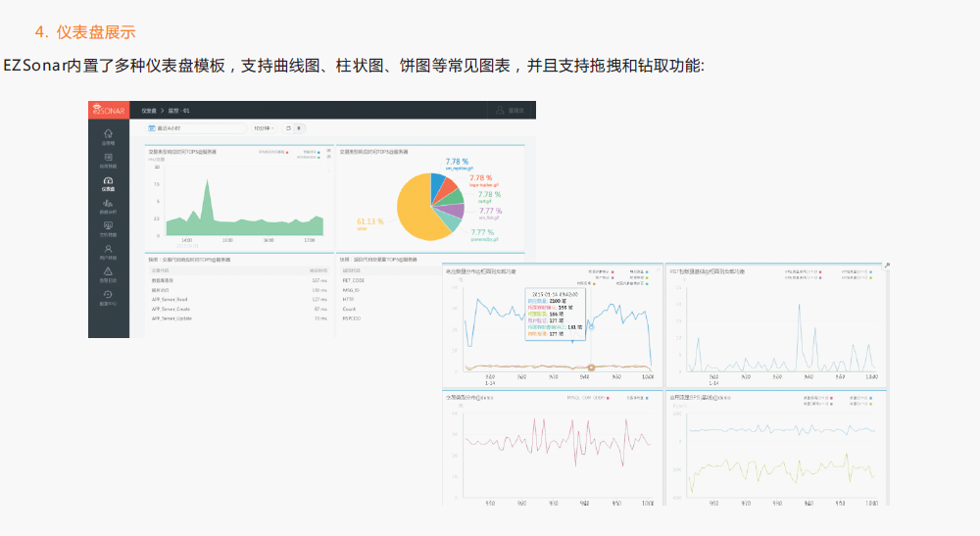Click the refresh icon in the toolbar

tap(288, 127)
